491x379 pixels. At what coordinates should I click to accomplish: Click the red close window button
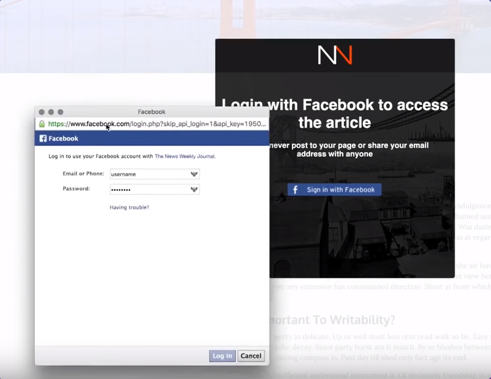42,112
